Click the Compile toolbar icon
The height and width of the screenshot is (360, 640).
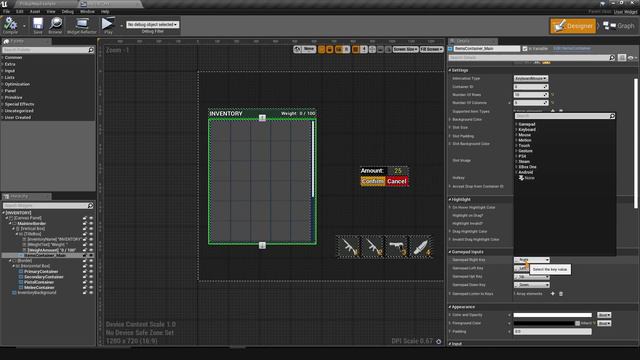click(10, 24)
